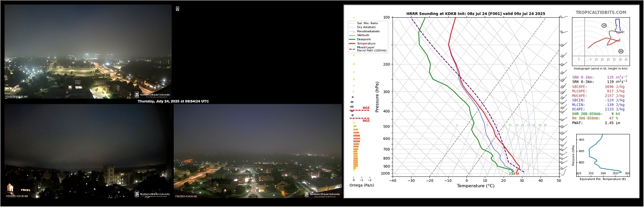
Task: Click the Temperature red line legend entry
Action: (362, 43)
